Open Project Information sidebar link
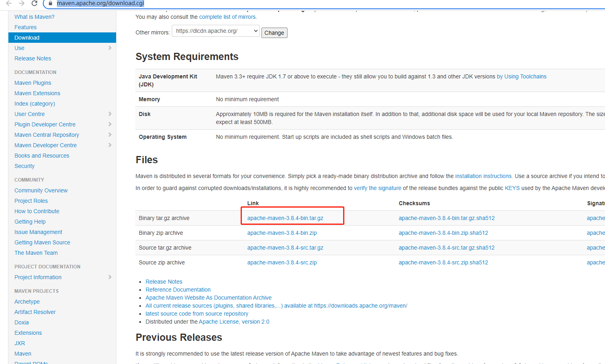This screenshot has width=605, height=364. pyautogui.click(x=38, y=277)
